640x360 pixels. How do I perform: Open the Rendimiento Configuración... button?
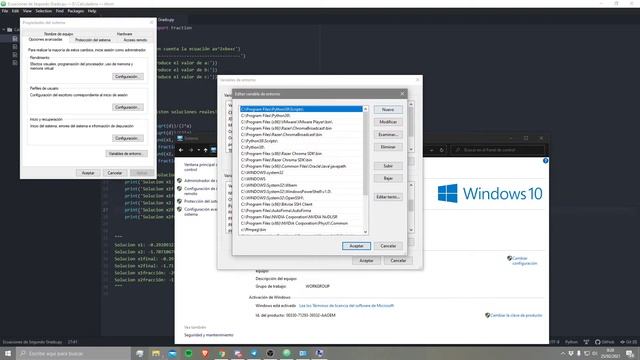coord(128,76)
